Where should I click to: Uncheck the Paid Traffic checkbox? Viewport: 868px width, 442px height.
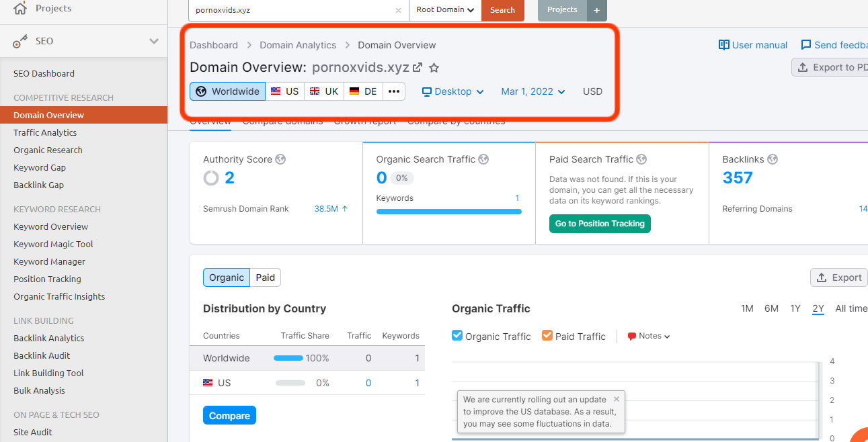tap(547, 335)
